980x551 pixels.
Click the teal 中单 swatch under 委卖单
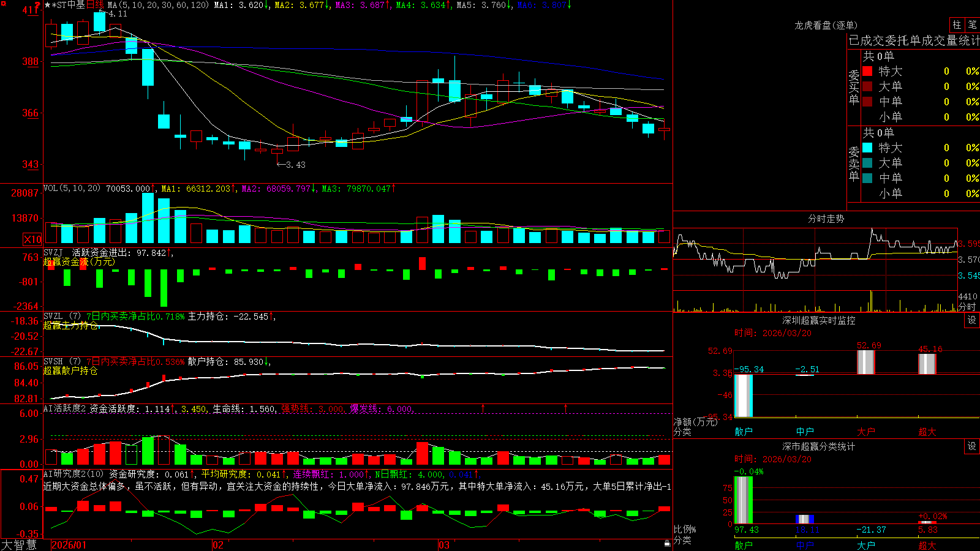867,178
